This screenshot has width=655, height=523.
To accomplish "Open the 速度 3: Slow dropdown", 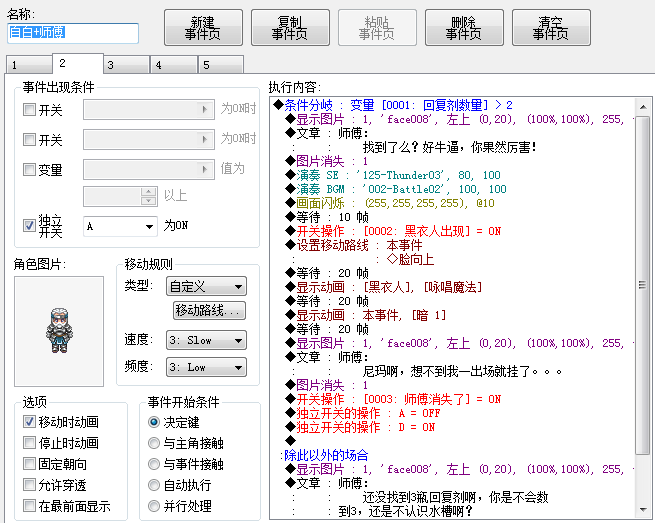I will [x=206, y=340].
